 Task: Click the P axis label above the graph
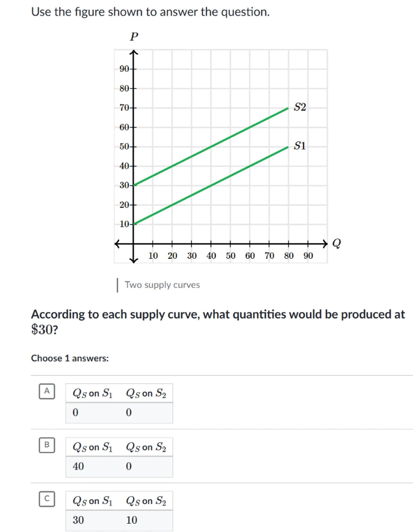click(x=134, y=37)
